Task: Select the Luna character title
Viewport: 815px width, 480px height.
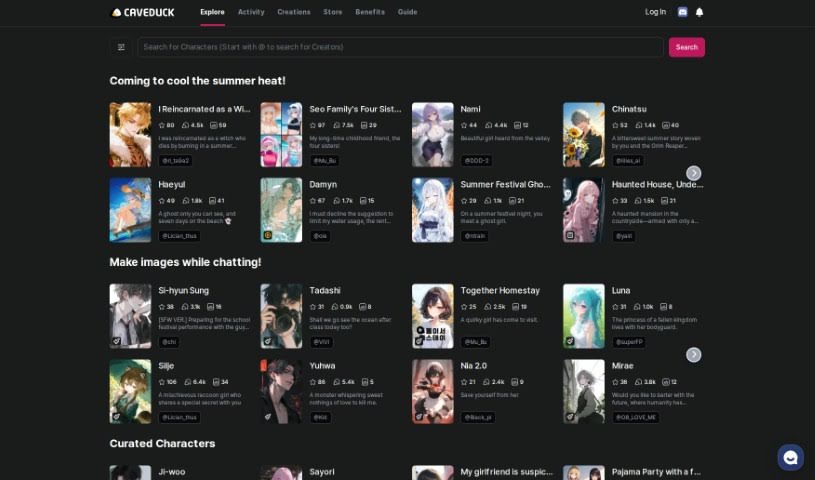Action: (x=621, y=291)
